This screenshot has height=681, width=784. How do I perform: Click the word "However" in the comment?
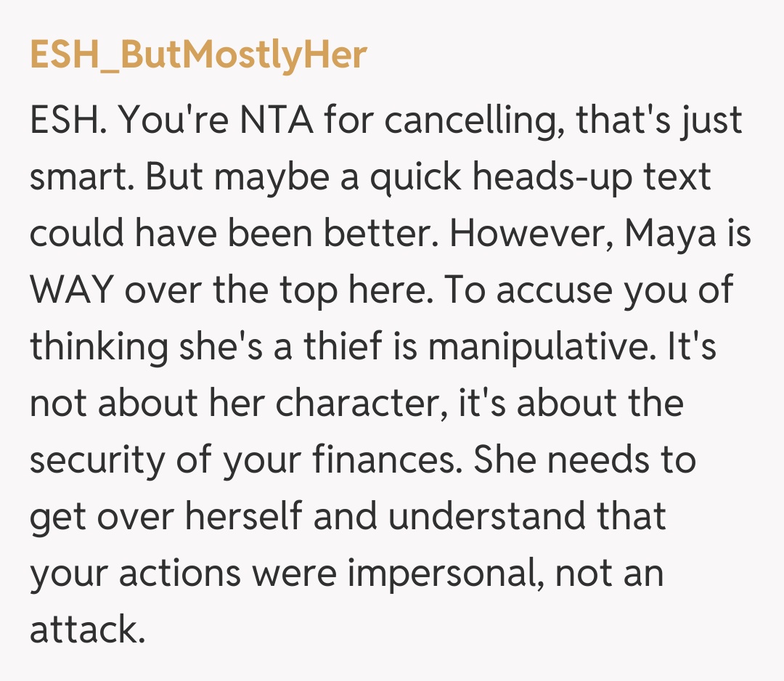coord(531,235)
